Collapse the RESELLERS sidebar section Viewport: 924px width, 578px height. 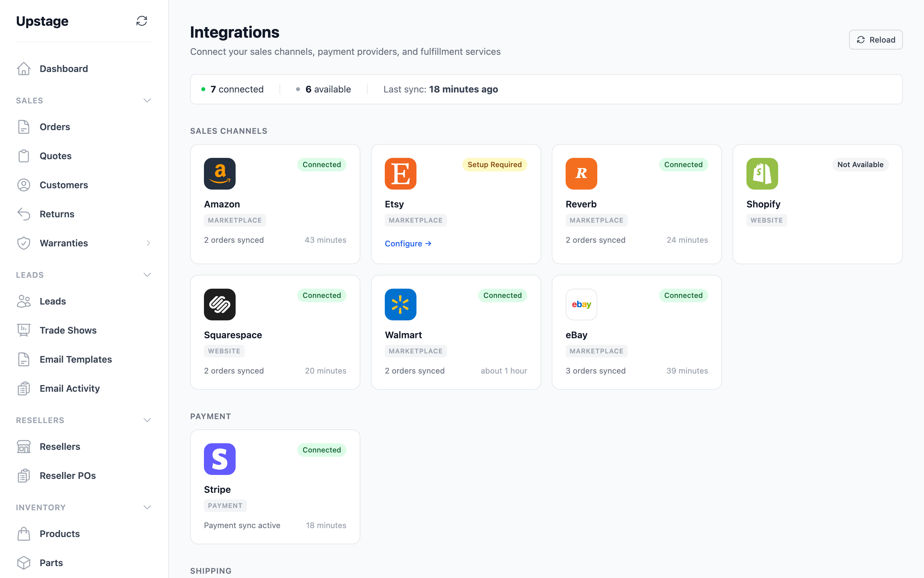pos(147,420)
